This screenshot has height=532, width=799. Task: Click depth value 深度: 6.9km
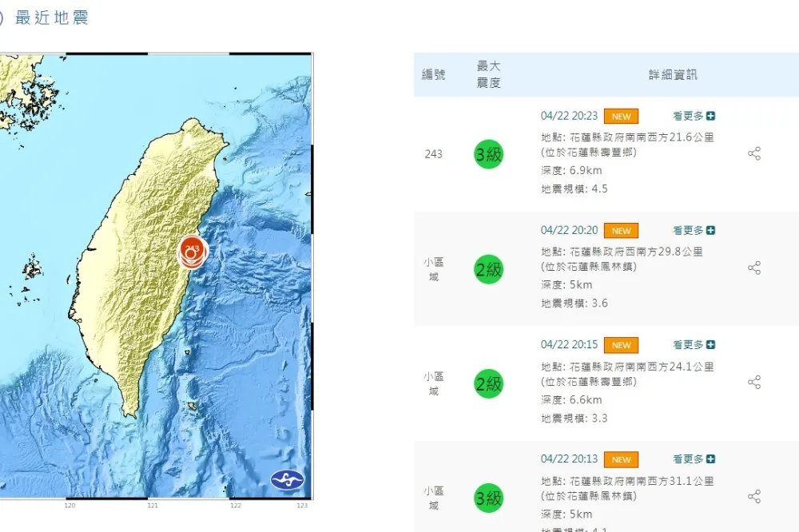(571, 171)
